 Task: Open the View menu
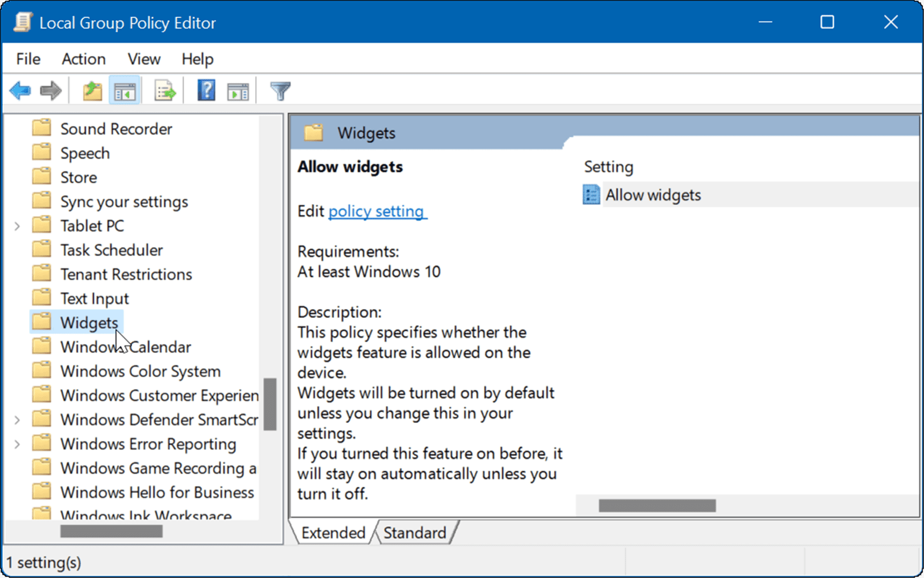pos(143,59)
